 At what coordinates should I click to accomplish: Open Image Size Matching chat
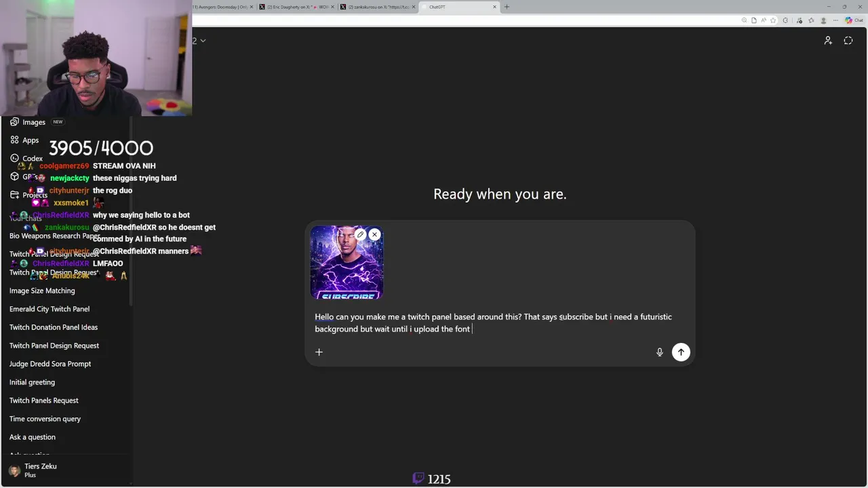coord(42,291)
